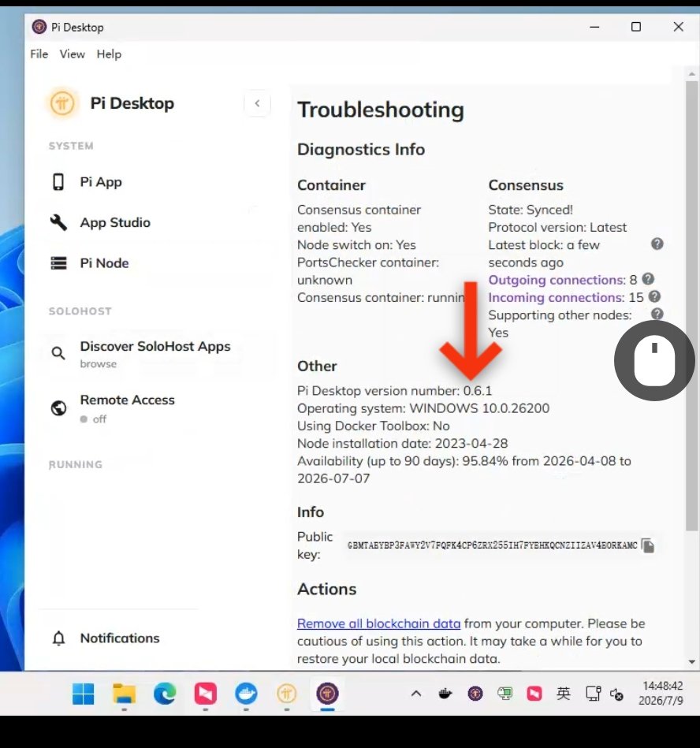Click the network display tray icon

coord(593,694)
